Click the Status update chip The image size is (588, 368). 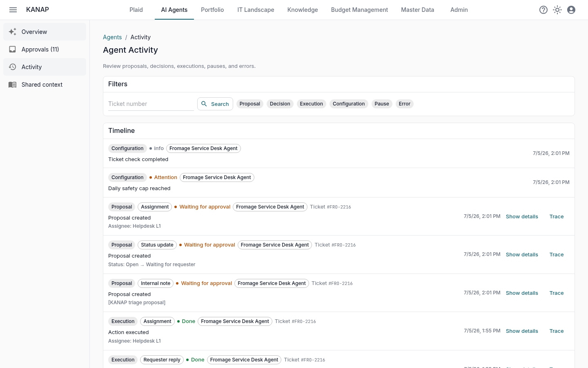click(x=157, y=245)
